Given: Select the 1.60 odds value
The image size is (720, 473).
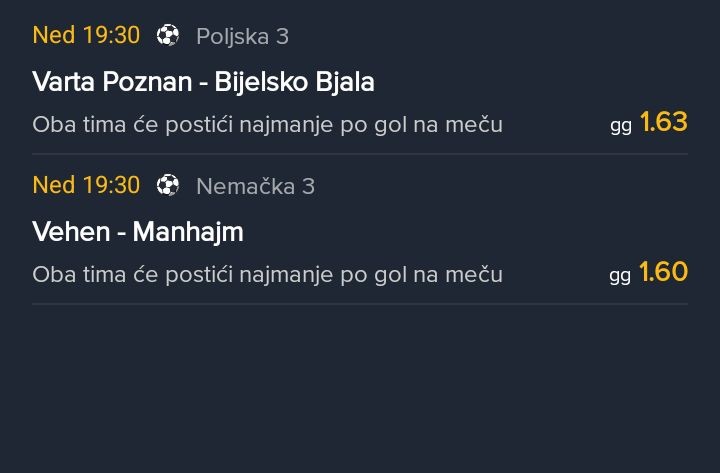Looking at the screenshot, I should (664, 272).
